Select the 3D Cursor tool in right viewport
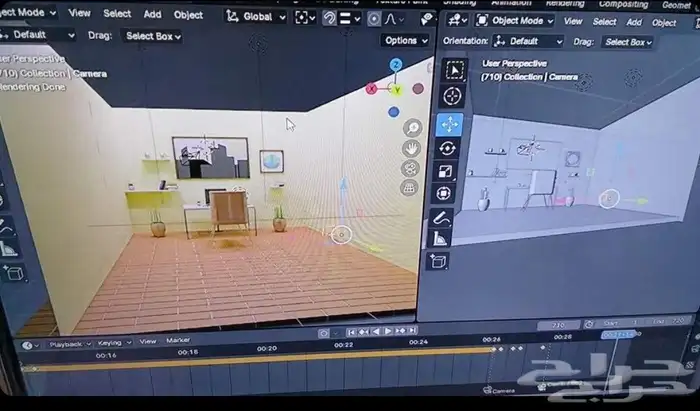Image resolution: width=700 pixels, height=411 pixels. tap(452, 96)
